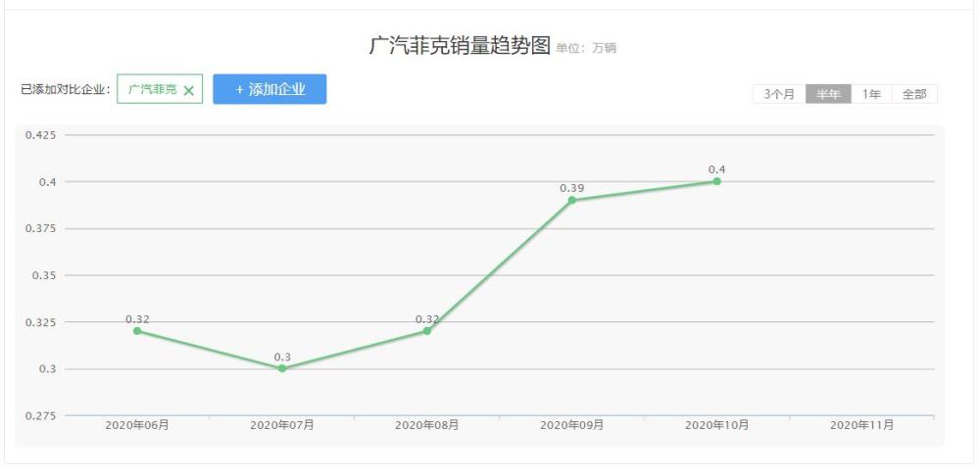
Task: Click the + 添加企业 button
Action: pos(269,89)
